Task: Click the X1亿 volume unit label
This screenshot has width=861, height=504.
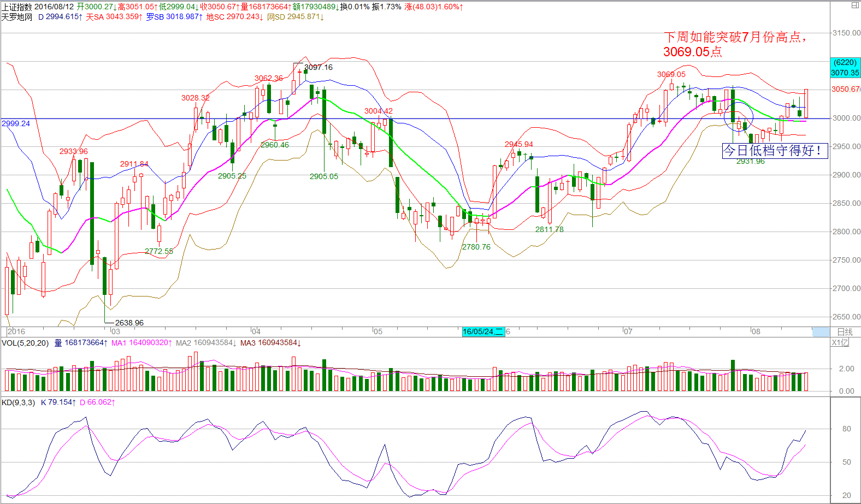Action: (840, 343)
